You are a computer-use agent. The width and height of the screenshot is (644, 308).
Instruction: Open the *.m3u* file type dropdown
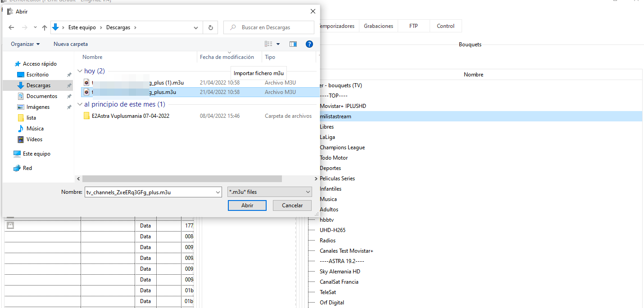[x=269, y=192]
